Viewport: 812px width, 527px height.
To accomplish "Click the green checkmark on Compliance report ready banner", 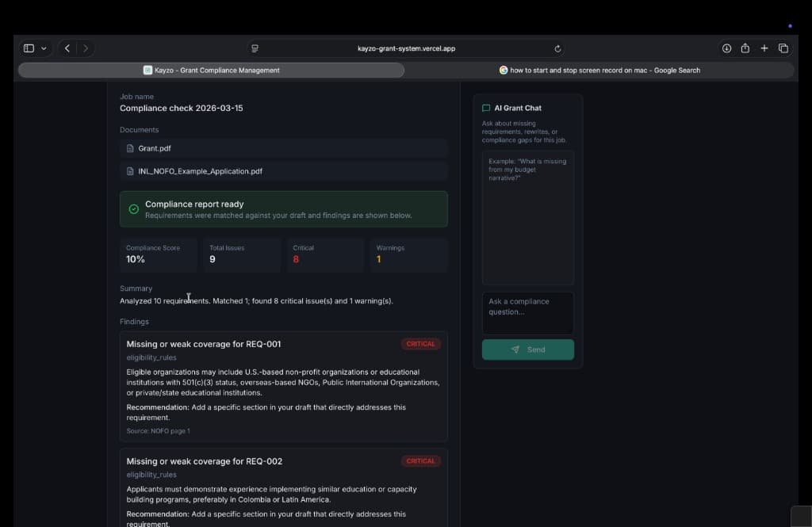I will click(x=132, y=208).
